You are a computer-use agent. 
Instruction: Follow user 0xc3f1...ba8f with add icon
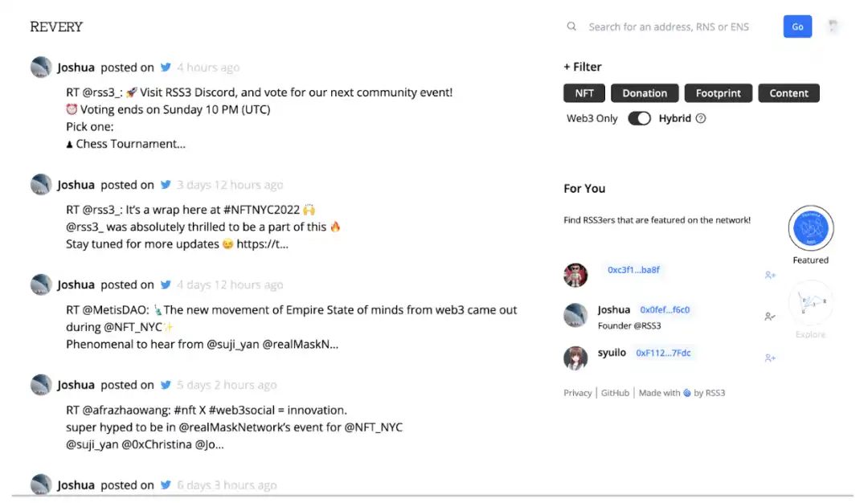(x=770, y=275)
